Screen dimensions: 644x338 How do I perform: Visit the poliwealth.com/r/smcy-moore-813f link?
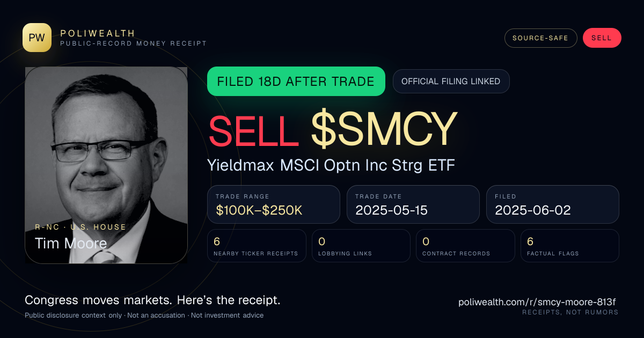[537, 302]
